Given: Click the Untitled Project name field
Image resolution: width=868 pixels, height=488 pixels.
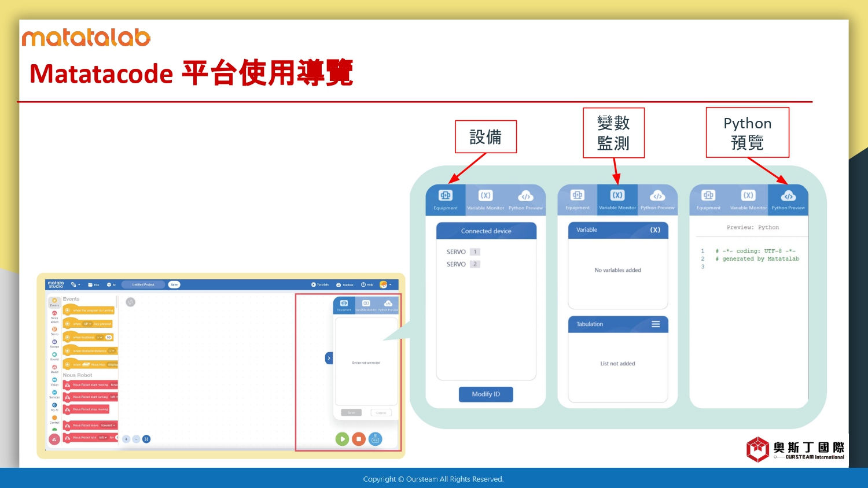Looking at the screenshot, I should 143,284.
